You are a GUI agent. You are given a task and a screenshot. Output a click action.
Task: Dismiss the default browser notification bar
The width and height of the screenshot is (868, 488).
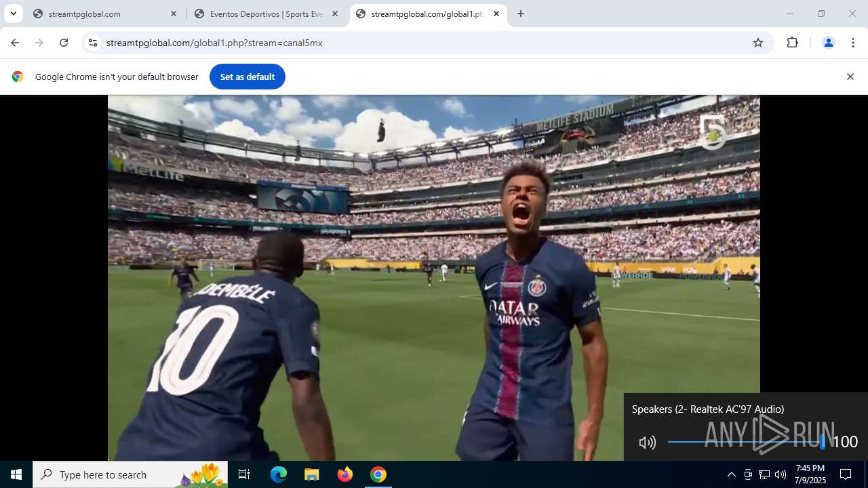(x=850, y=77)
